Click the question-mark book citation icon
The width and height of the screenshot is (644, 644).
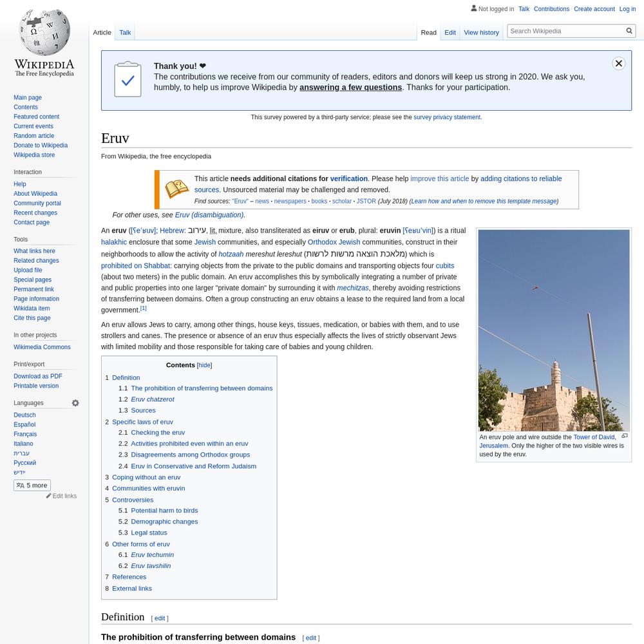[x=177, y=189]
